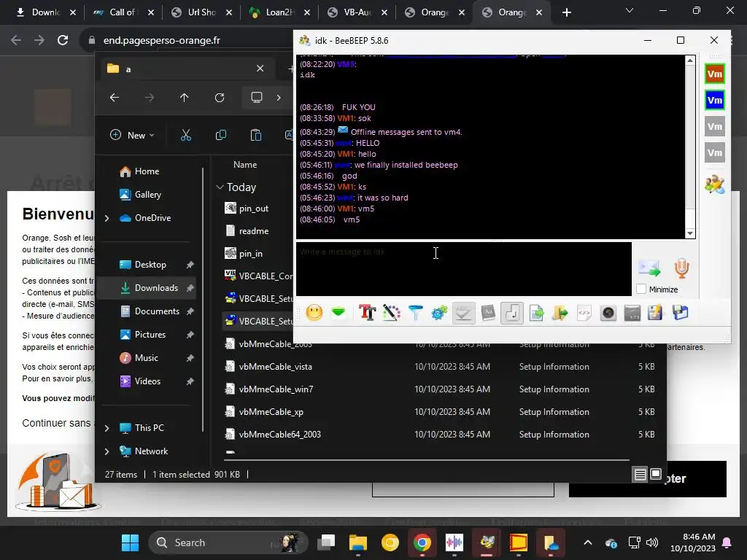
Task: Open Music in quick access
Action: tap(146, 357)
